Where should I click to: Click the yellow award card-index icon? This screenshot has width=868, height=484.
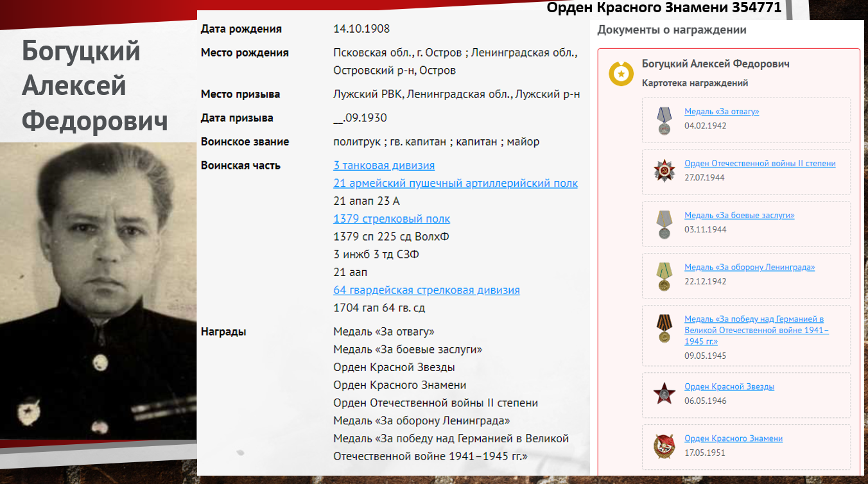click(x=621, y=74)
